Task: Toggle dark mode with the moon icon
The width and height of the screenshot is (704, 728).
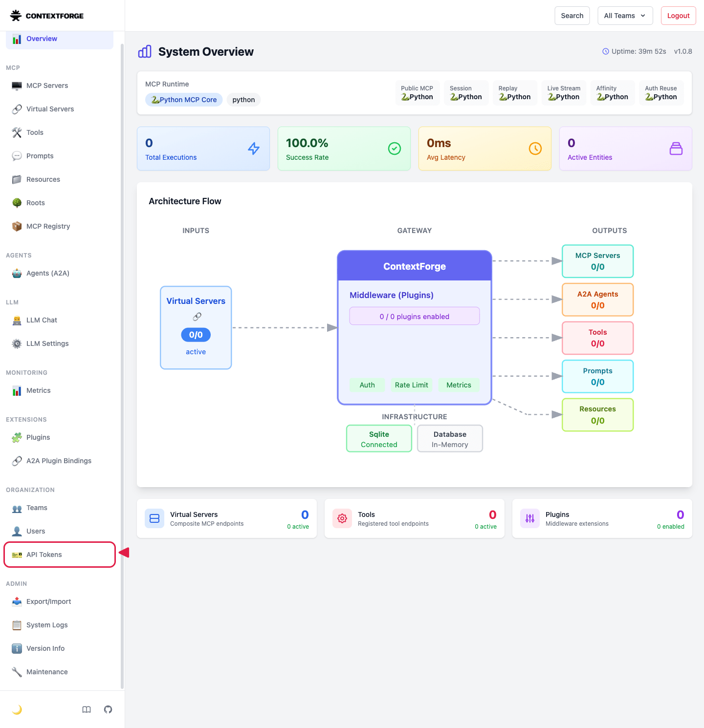Action: (17, 709)
